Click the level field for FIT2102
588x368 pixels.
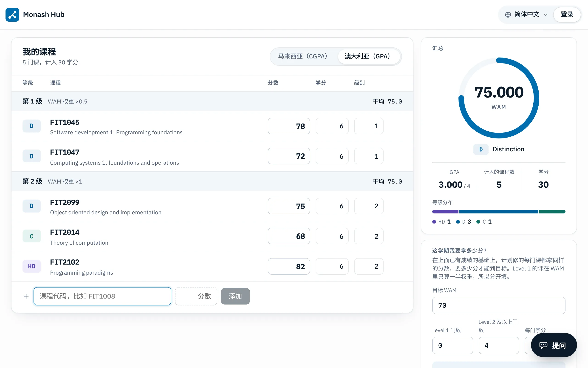pos(369,266)
